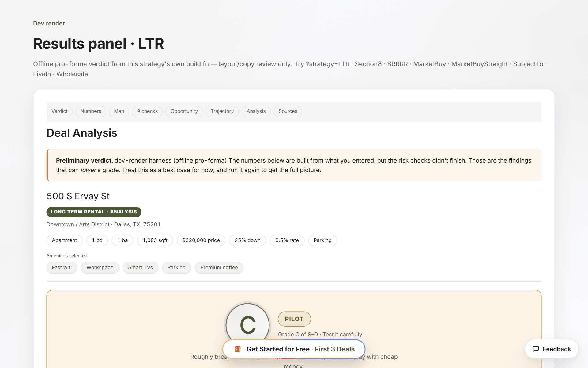This screenshot has height=368, width=588.
Task: Click the PILOT verdict badge
Action: 294,319
